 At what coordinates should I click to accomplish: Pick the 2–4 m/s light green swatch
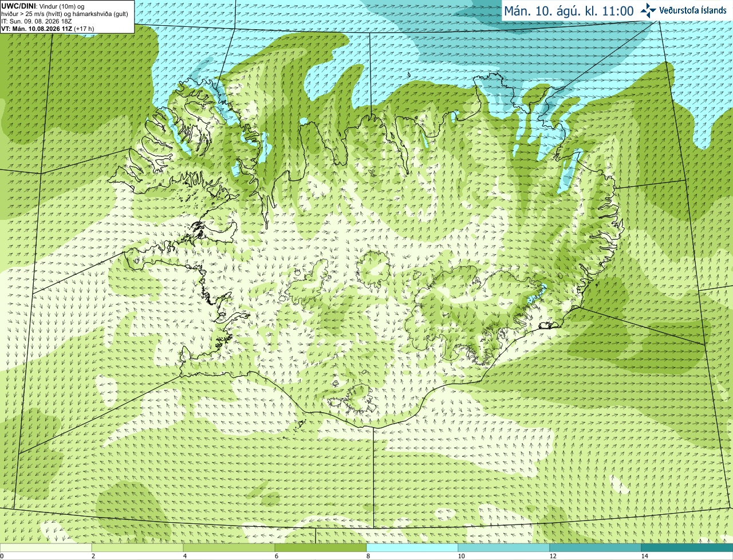coord(137,548)
